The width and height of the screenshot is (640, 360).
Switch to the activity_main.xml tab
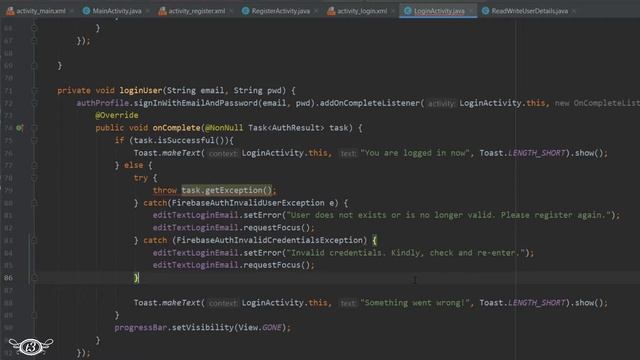(x=36, y=11)
